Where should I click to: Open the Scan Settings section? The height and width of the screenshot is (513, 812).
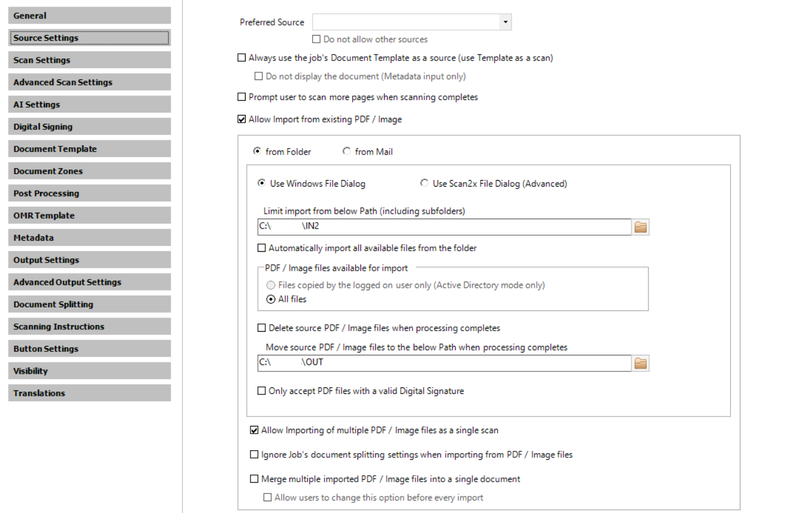point(89,60)
